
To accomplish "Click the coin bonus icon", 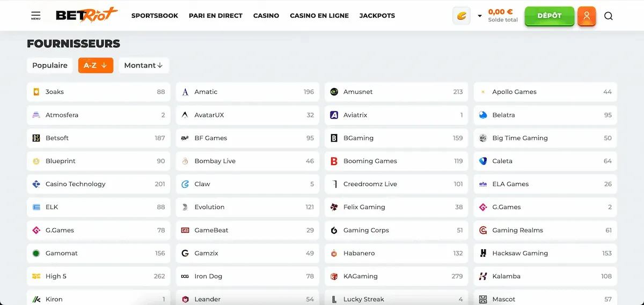I will point(462,16).
